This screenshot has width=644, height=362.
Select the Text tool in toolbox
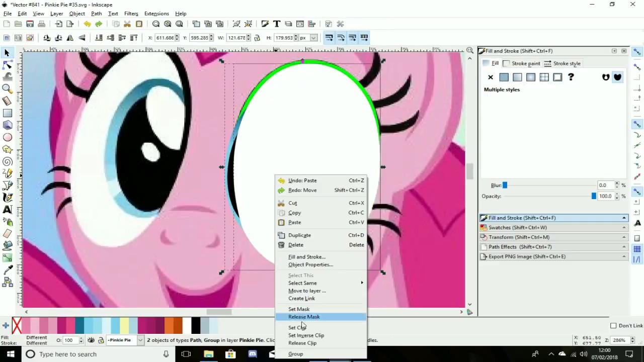pos(7,210)
